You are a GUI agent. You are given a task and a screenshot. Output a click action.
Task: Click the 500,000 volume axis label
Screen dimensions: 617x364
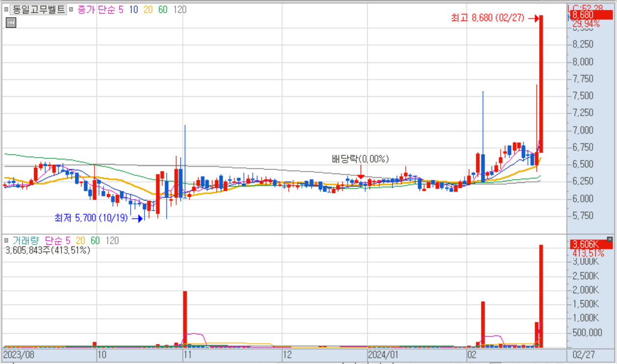587,333
